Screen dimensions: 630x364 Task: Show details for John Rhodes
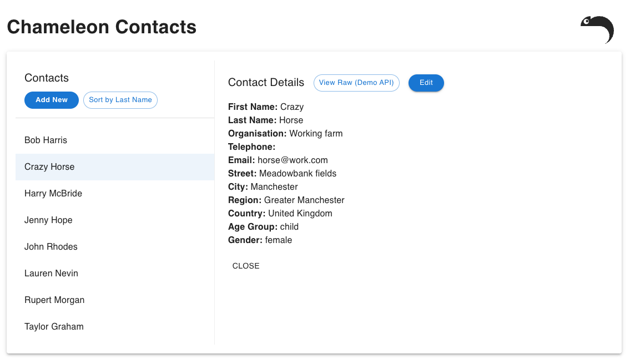pos(51,247)
